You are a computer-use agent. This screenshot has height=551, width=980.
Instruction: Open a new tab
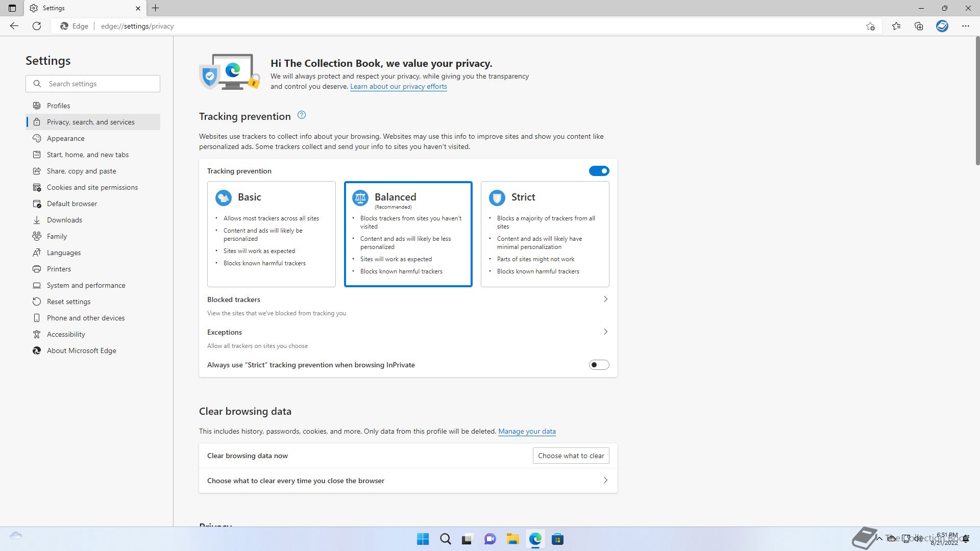click(x=156, y=8)
